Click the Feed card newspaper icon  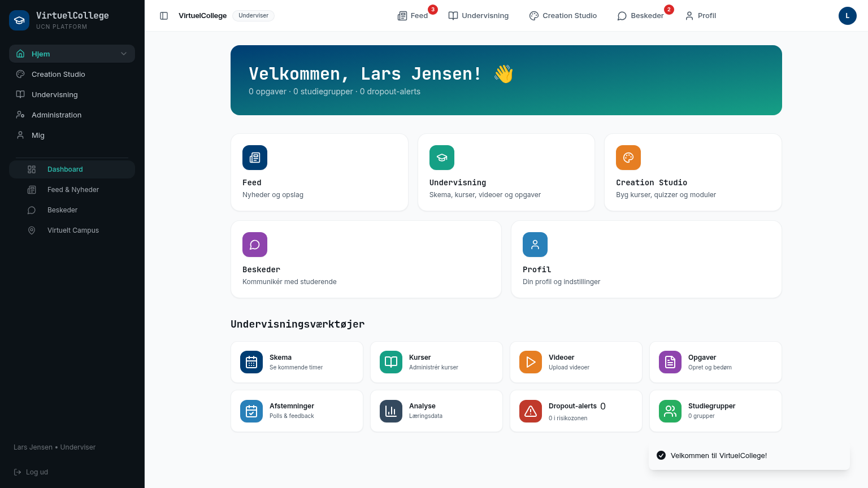pos(255,158)
